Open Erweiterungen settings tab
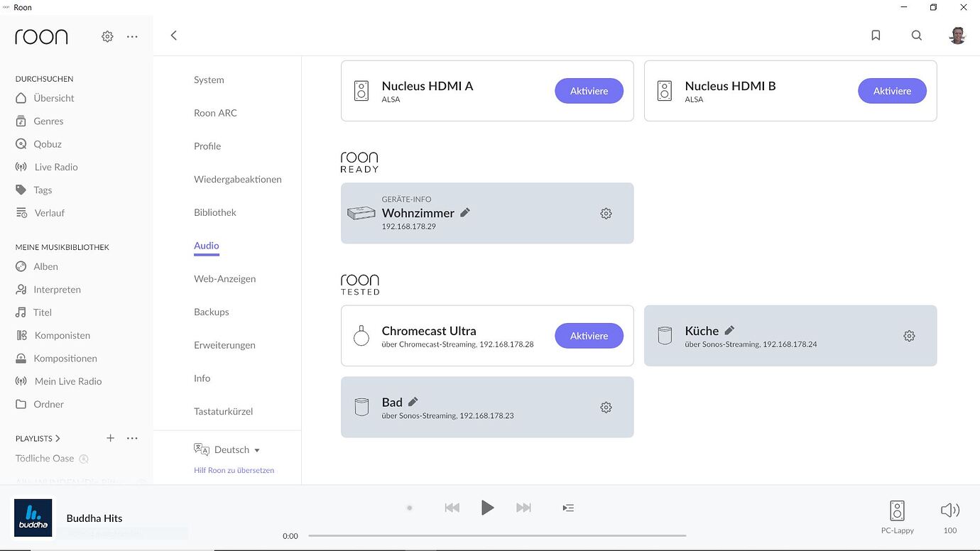980x551 pixels. coord(224,345)
